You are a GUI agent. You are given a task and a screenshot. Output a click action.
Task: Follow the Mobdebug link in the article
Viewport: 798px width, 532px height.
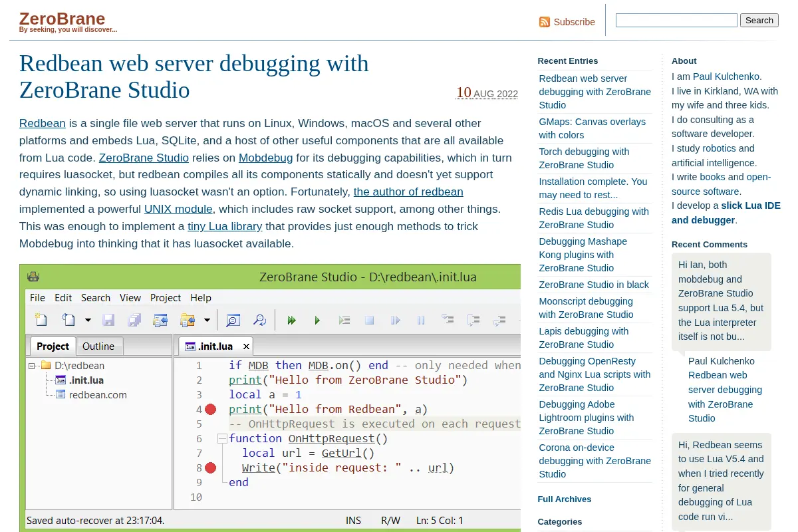tap(266, 158)
